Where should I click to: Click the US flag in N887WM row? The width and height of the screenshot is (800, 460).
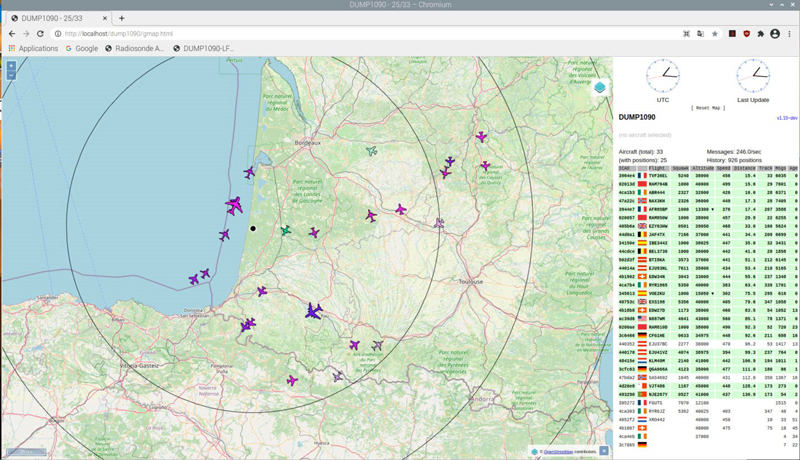pos(642,319)
